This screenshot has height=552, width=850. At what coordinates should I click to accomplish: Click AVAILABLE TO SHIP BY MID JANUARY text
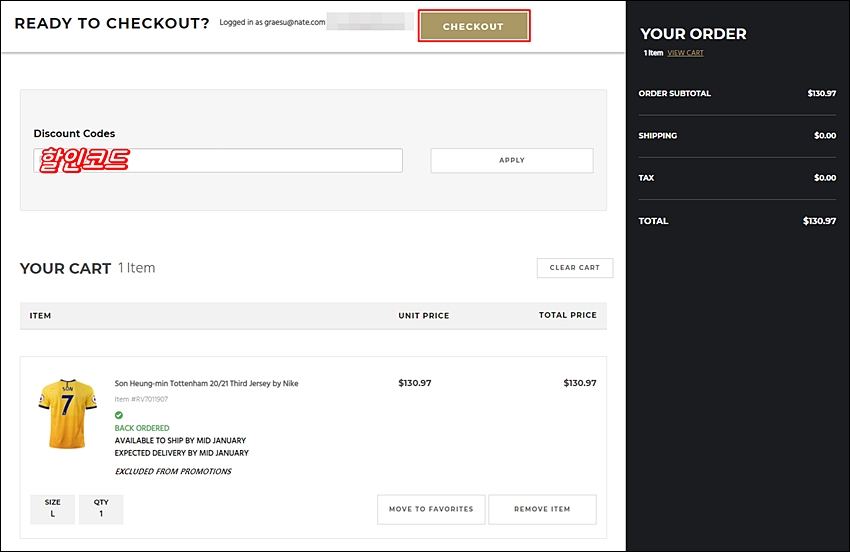[x=180, y=440]
